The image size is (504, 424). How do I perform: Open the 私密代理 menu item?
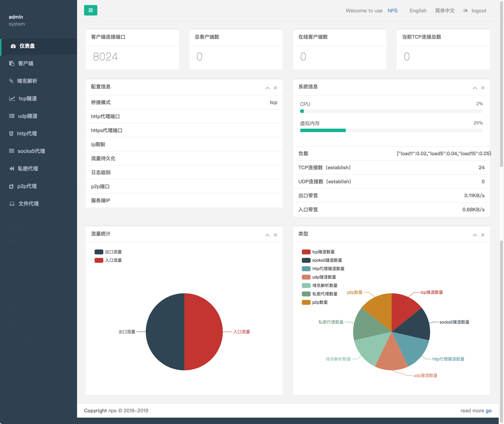(x=28, y=169)
